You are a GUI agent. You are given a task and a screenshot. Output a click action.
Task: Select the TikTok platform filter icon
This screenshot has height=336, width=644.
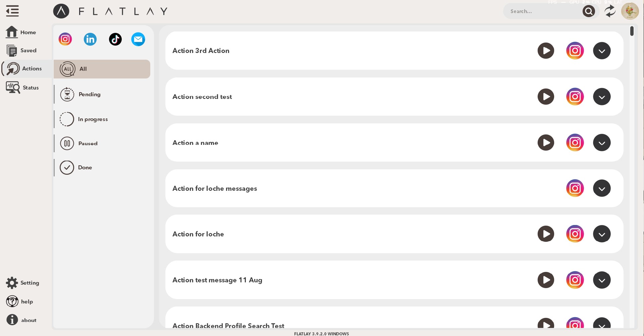tap(115, 39)
